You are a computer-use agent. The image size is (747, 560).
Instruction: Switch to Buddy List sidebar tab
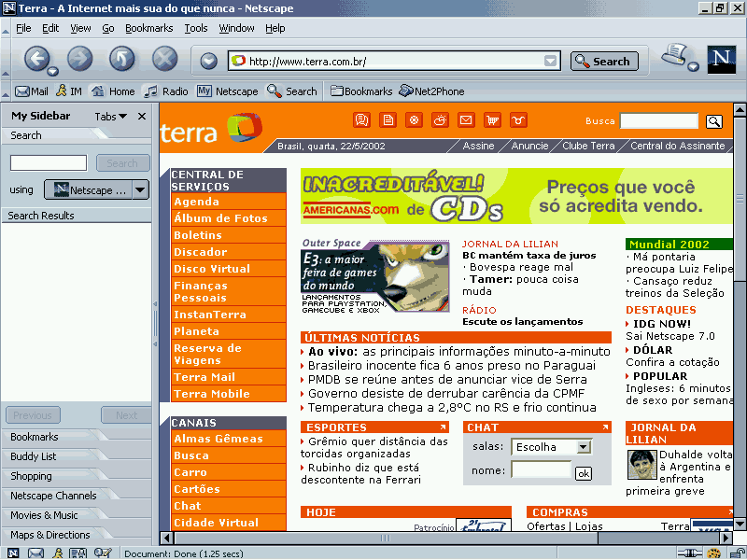(34, 456)
